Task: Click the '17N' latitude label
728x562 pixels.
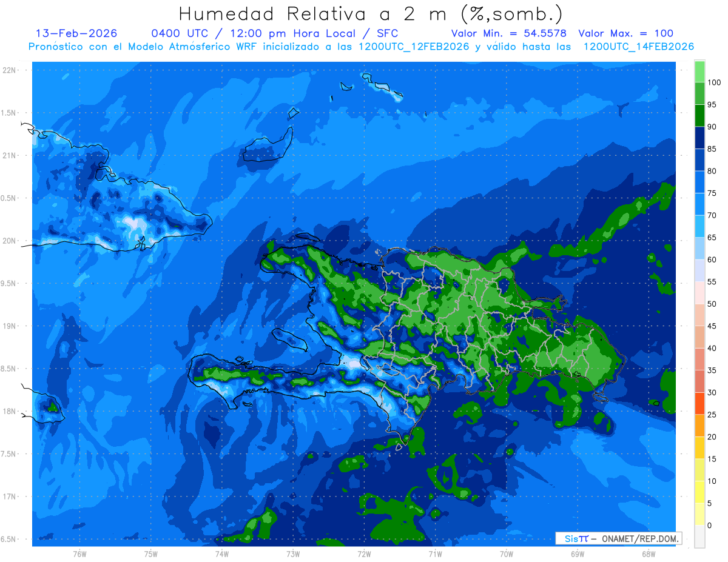Action: [8, 497]
